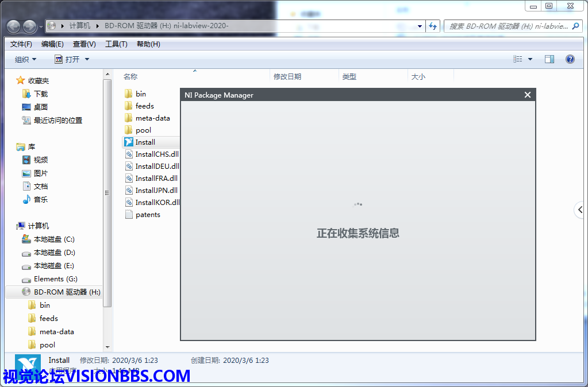Screen dimensions: 588x387
Task: Click the Install application icon in file list
Action: click(x=129, y=142)
